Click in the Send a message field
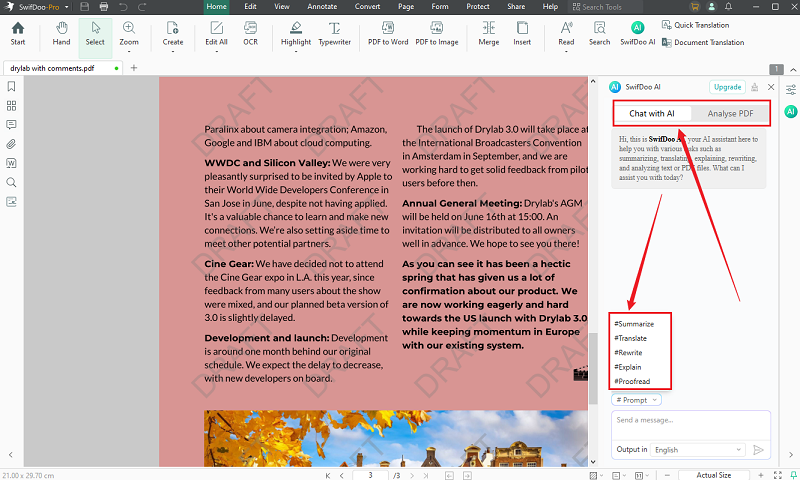800x480 pixels. pos(691,425)
